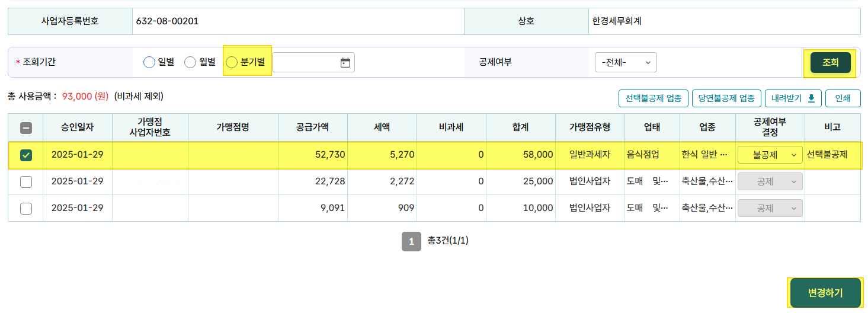The image size is (868, 313).
Task: Click the 인쇄 print button
Action: pos(843,98)
